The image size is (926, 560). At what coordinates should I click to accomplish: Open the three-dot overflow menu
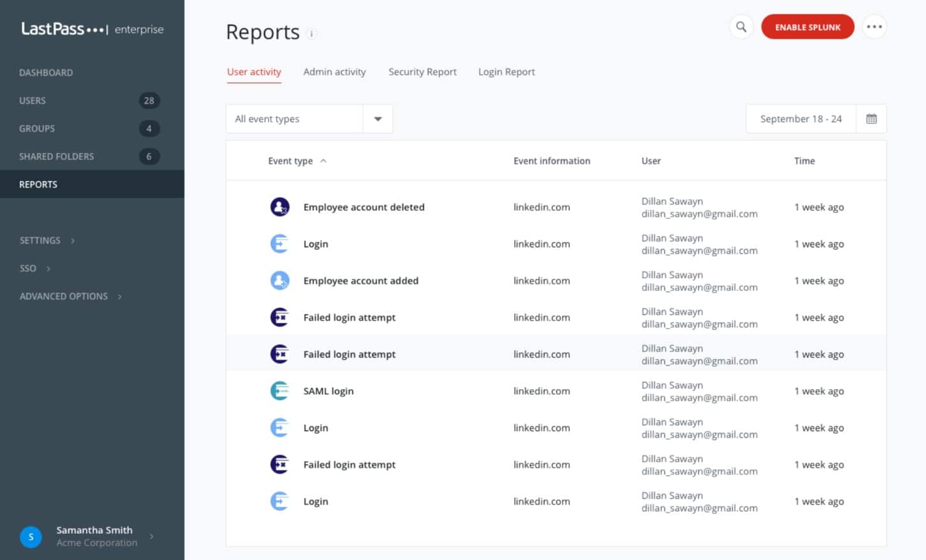(874, 26)
